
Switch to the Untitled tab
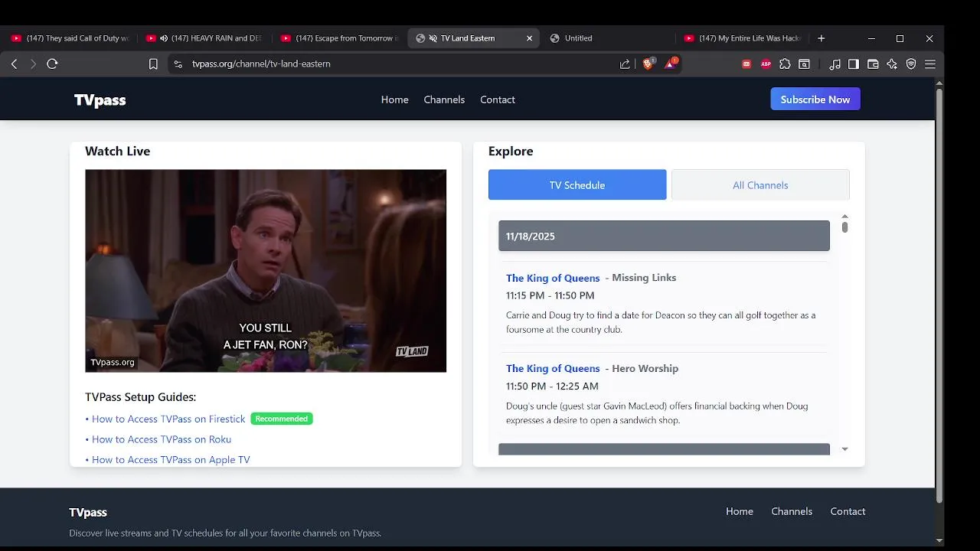coord(609,38)
